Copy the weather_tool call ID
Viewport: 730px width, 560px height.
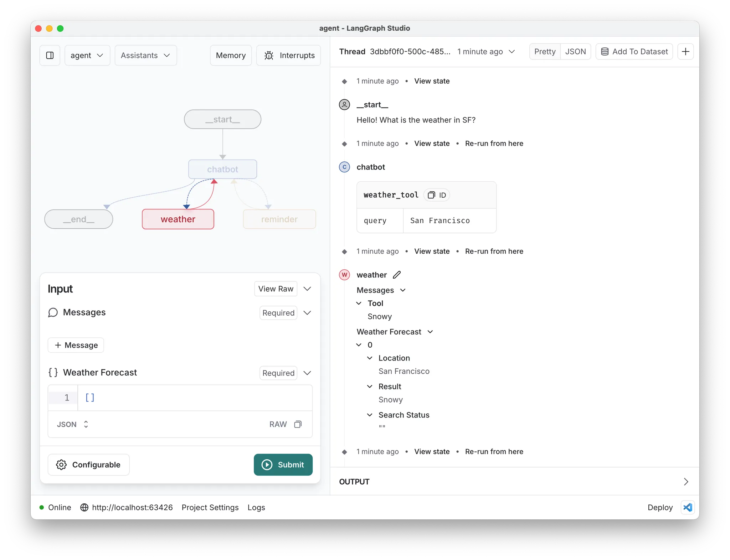(x=437, y=195)
